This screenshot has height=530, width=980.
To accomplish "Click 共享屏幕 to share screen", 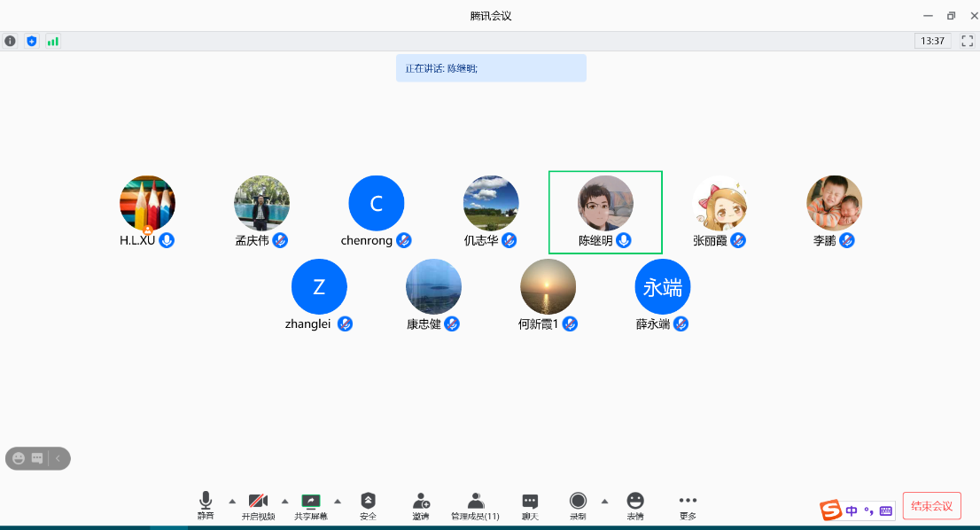I will (311, 505).
